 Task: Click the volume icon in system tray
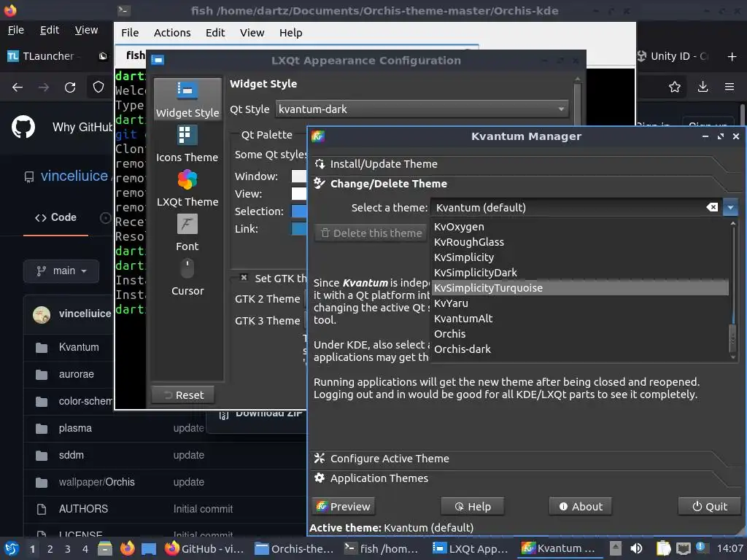click(x=636, y=548)
